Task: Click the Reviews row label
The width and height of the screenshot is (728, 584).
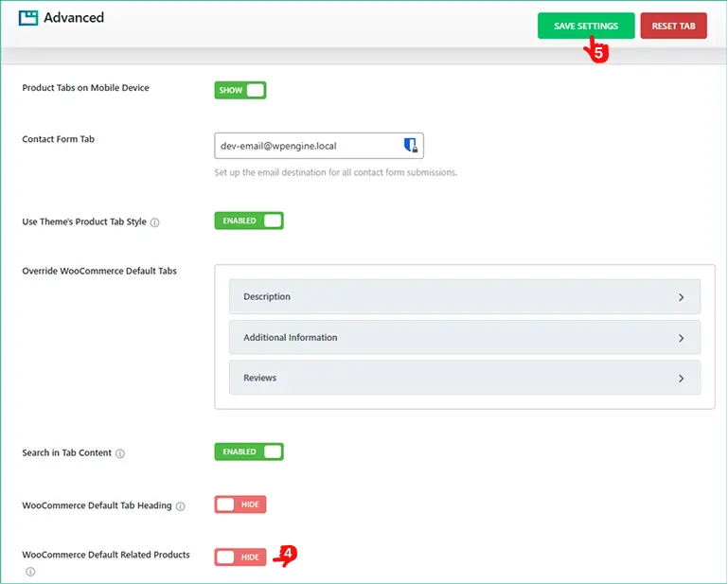Action: point(259,378)
